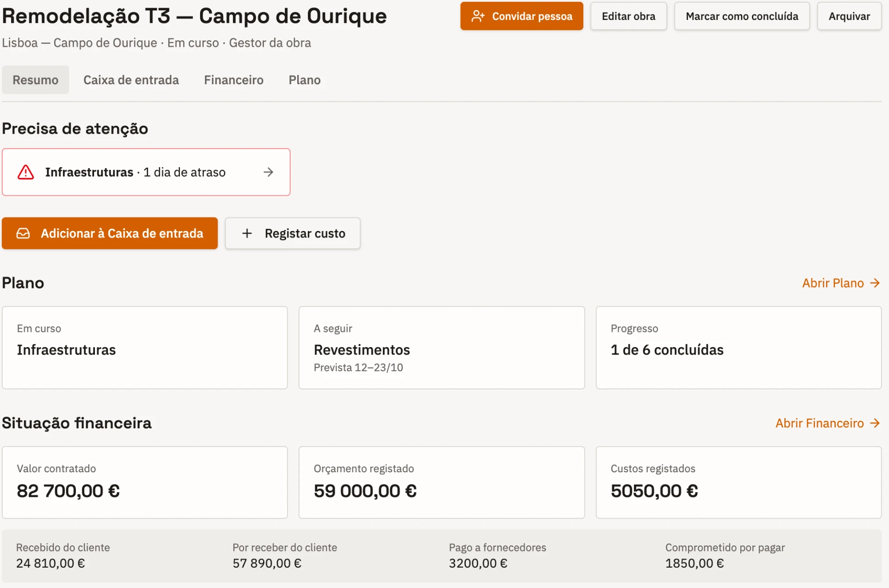Mark the project via Marcar como concluída
Image resolution: width=889 pixels, height=588 pixels.
pos(742,16)
